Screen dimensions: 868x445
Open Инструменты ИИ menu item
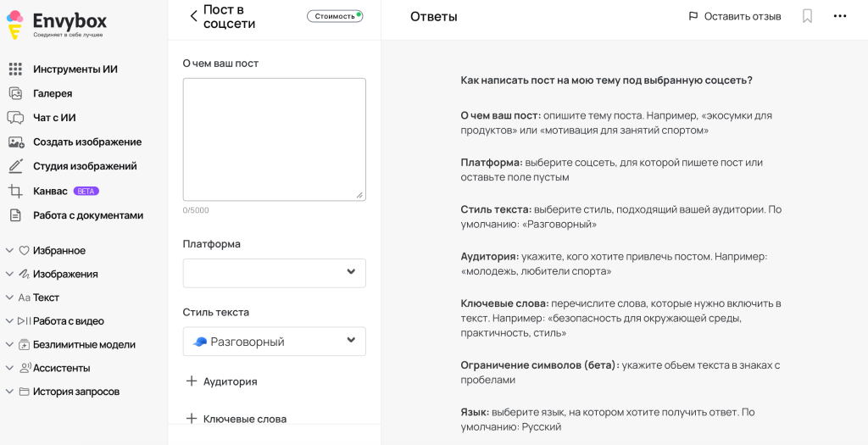pyautogui.click(x=75, y=70)
